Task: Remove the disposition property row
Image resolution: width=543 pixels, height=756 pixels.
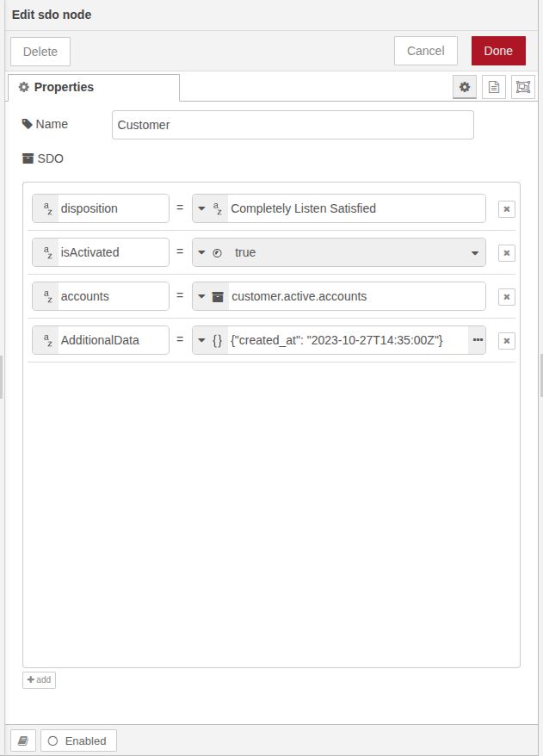Action: point(507,208)
